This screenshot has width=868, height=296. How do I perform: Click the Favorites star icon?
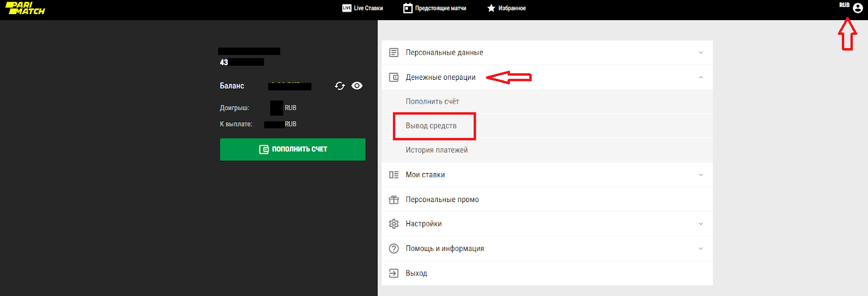click(491, 8)
